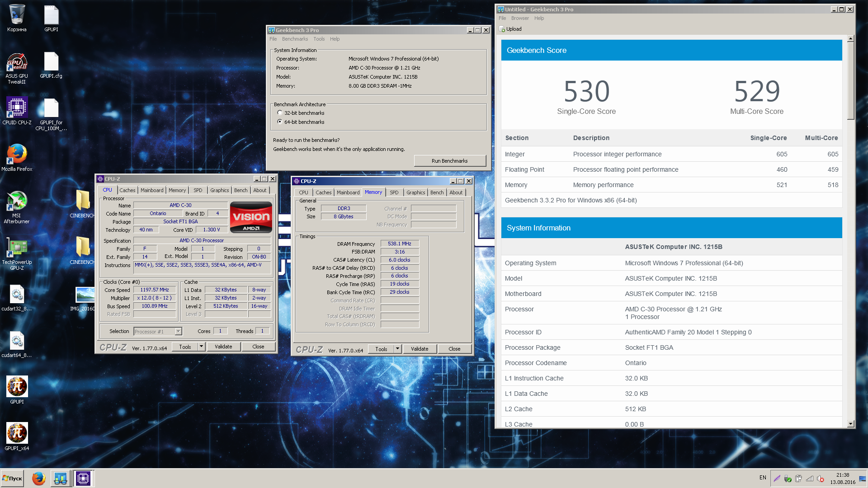Image resolution: width=868 pixels, height=488 pixels.
Task: Click the Firefox icon in the taskbar
Action: point(39,478)
